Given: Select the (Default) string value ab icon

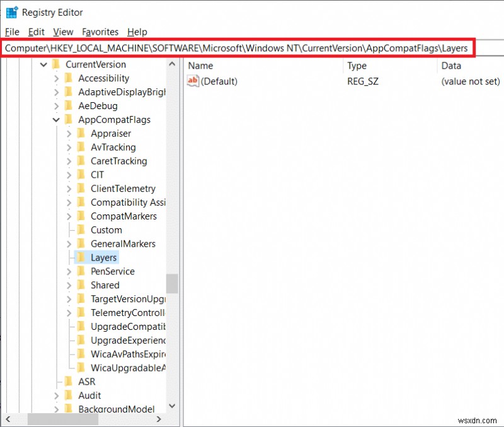Looking at the screenshot, I should point(193,81).
